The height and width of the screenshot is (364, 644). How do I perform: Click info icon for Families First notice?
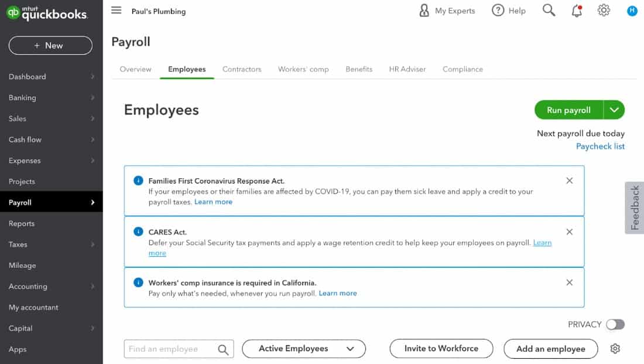(138, 181)
